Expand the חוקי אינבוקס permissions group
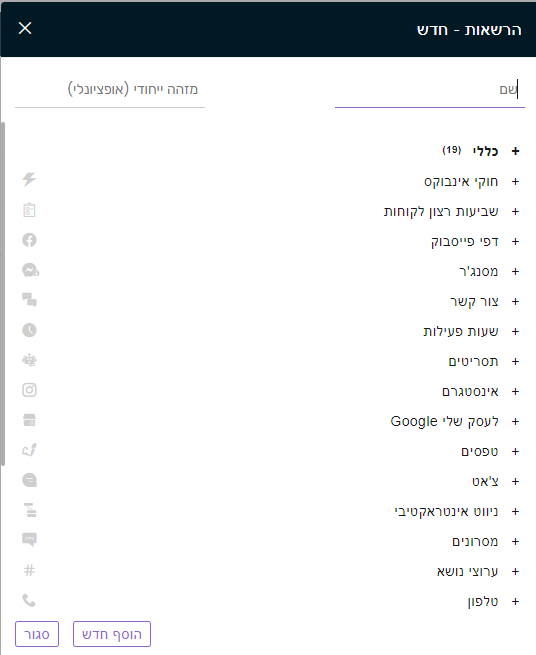 (515, 181)
